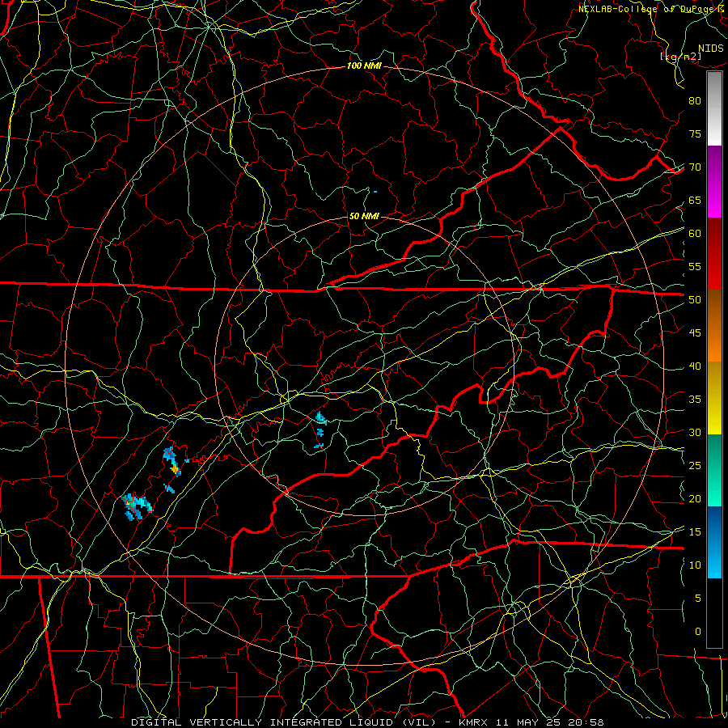The height and width of the screenshot is (728, 728).
Task: Click the kg/m2 unit label
Action: click(680, 57)
